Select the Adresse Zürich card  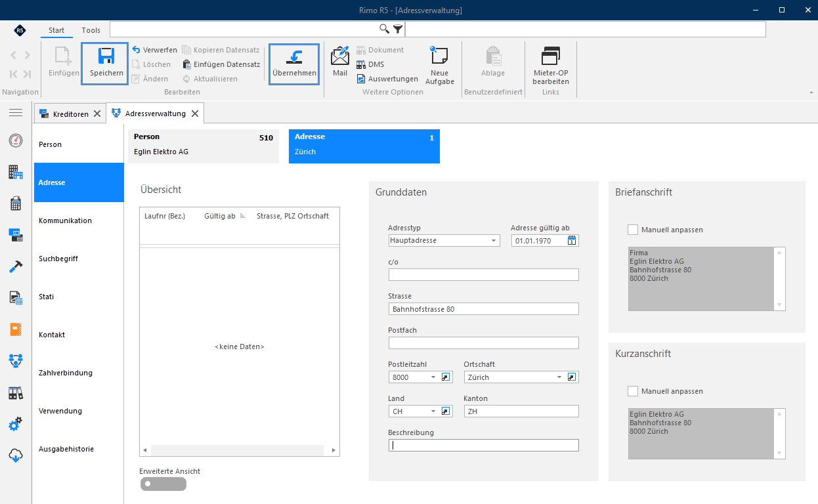tap(364, 146)
